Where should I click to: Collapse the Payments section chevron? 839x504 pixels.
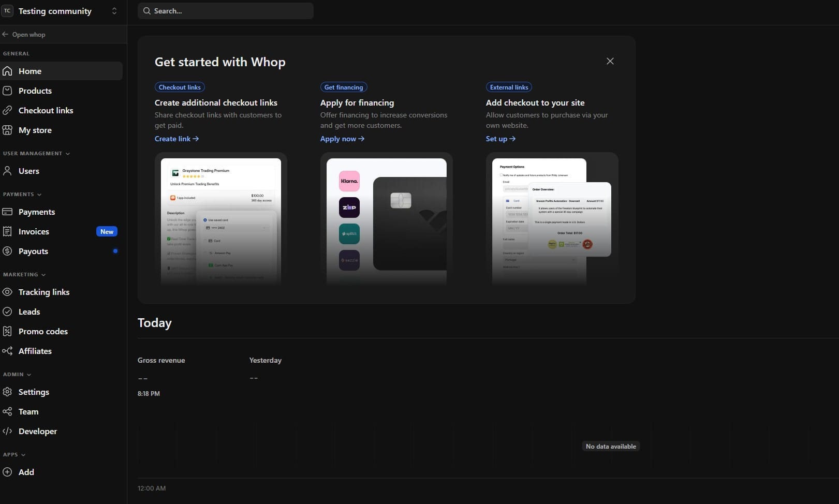tap(39, 194)
